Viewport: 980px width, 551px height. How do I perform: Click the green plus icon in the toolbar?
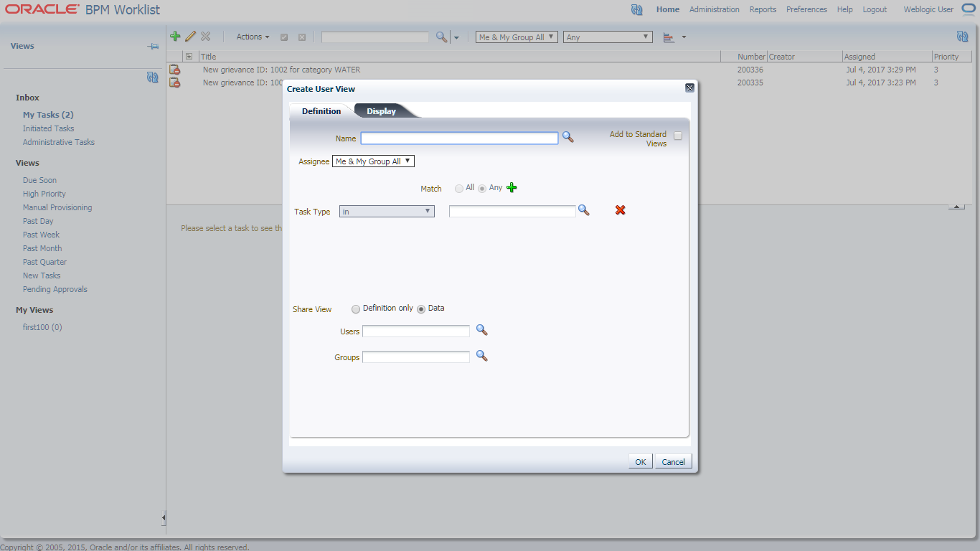pos(175,37)
